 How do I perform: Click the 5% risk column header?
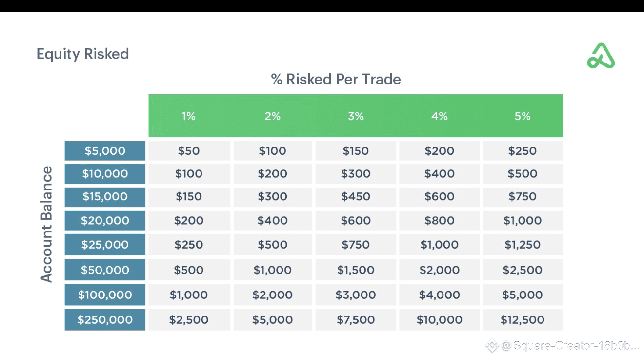522,116
